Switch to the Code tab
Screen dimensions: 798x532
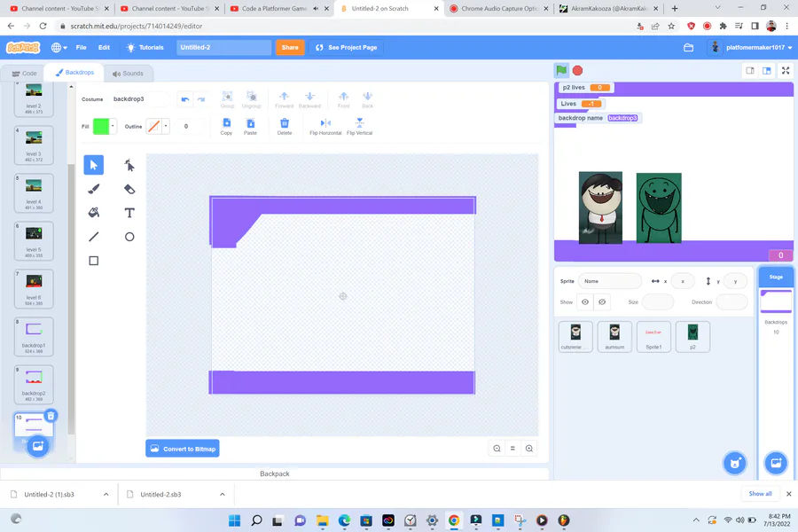pos(24,74)
